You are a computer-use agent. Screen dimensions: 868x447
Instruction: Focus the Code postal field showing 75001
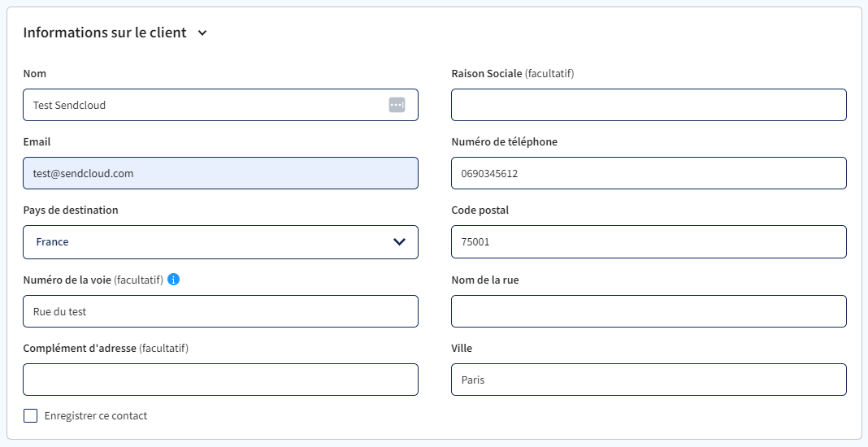[649, 242]
